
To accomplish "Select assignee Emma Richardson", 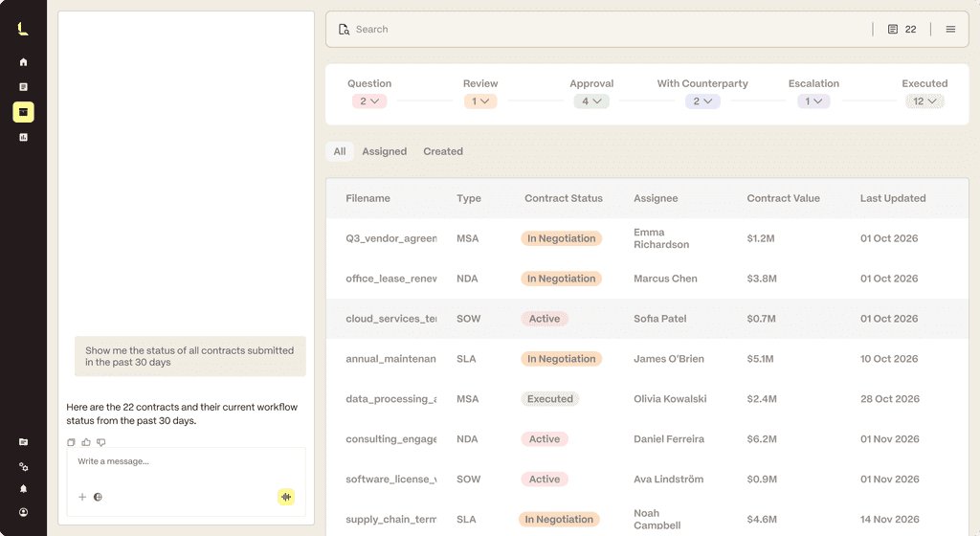I will 661,238.
